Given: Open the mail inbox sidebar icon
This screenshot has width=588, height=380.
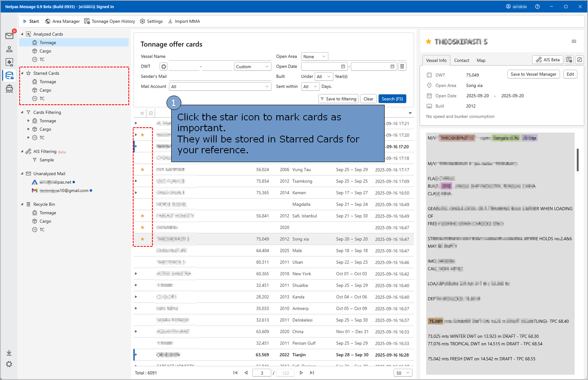Looking at the screenshot, I should (9, 36).
